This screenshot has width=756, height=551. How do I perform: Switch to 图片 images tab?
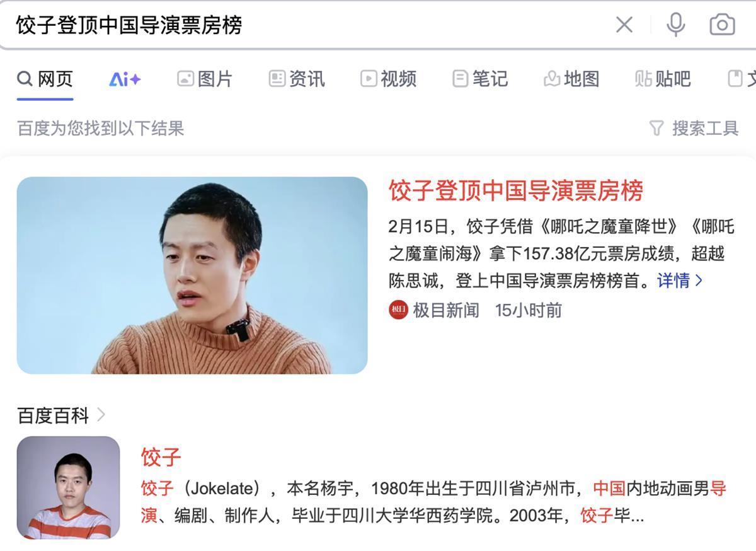[205, 79]
